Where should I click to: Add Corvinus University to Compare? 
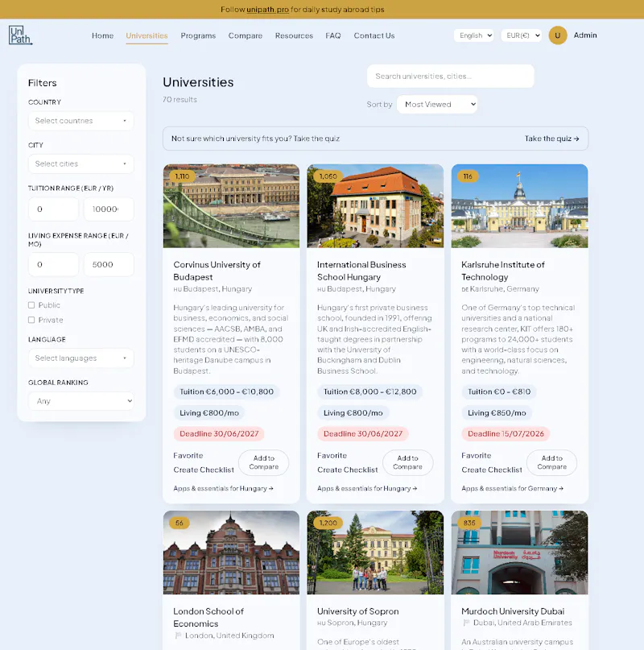click(263, 462)
